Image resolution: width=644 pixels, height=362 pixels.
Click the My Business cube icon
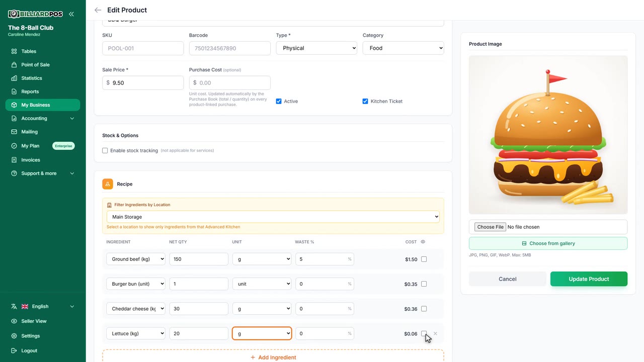coord(14,105)
